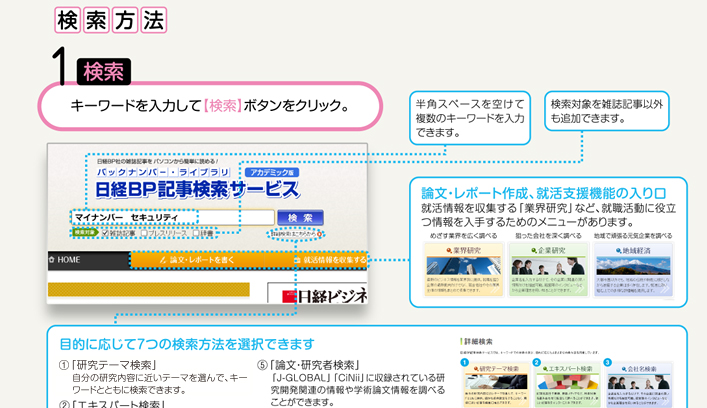Click the Mt. Fuji photo in 地域経済 card
The image size is (707, 408).
(633, 265)
